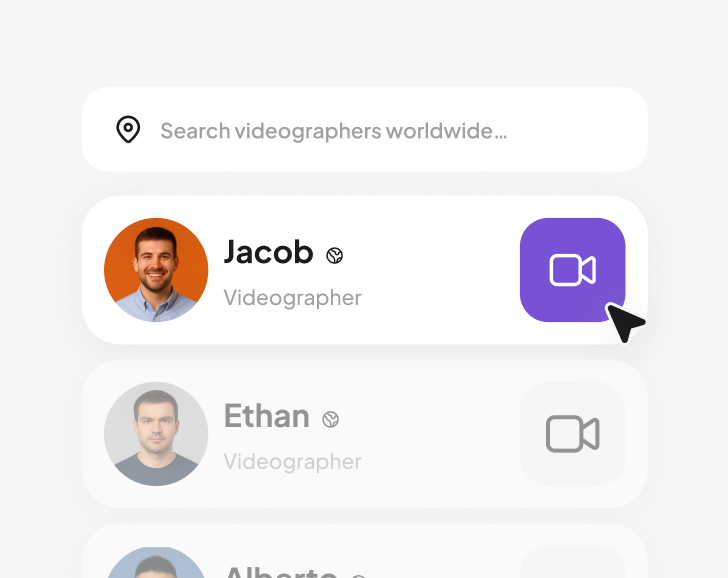The height and width of the screenshot is (578, 728).
Task: Focus the Search videographers worldwide field
Action: pos(364,130)
